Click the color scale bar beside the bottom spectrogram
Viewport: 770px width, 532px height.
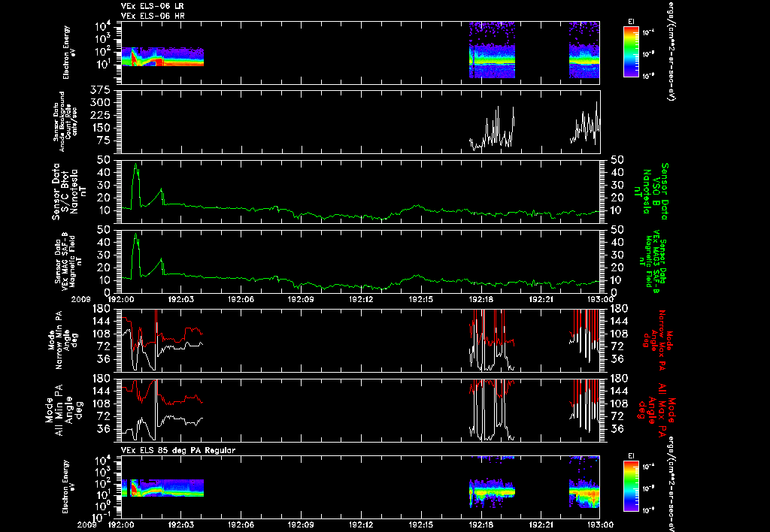pos(631,486)
